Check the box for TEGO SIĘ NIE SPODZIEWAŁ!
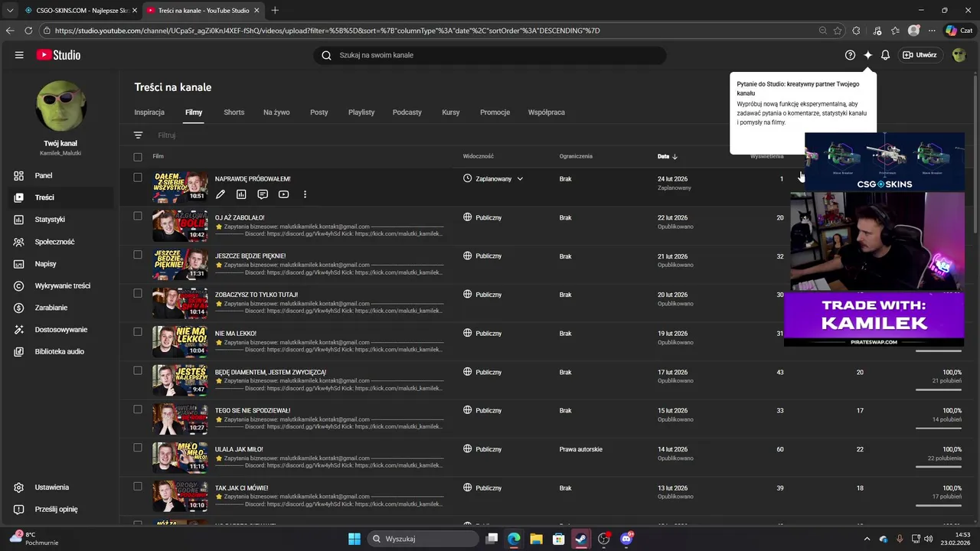This screenshot has width=980, height=551. [138, 409]
